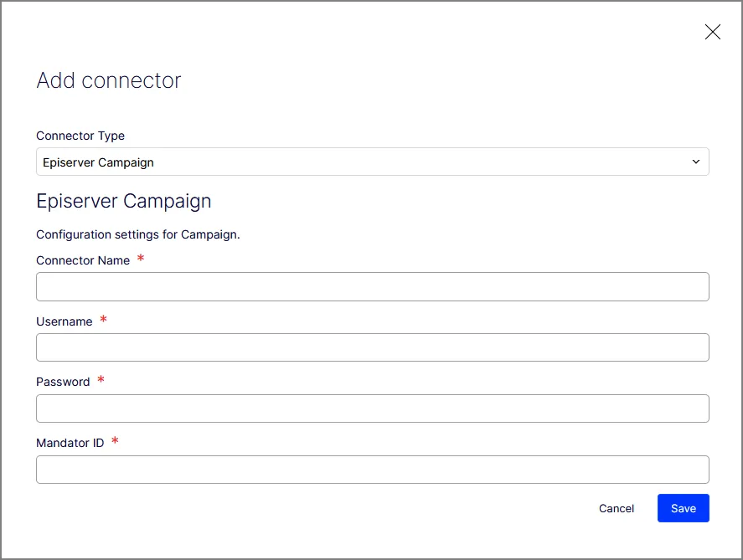Focus the Mandator ID input box
Image resolution: width=743 pixels, height=560 pixels.
(373, 470)
